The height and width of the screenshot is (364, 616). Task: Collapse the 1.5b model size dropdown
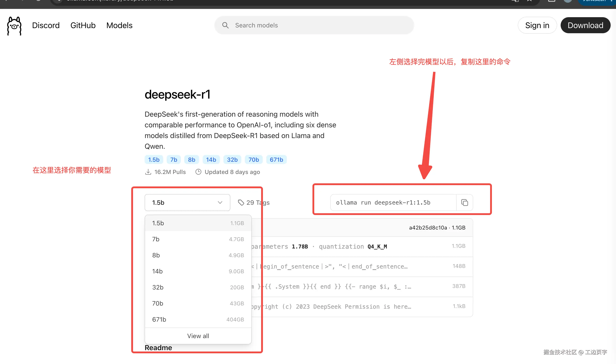(x=187, y=203)
